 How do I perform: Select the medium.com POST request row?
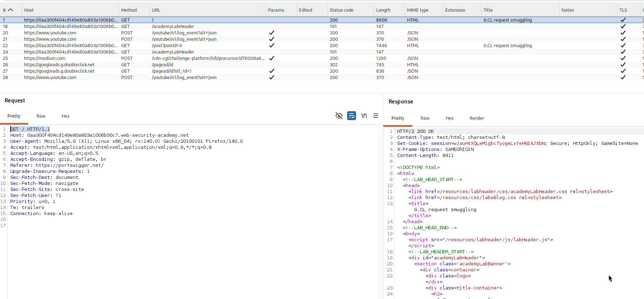coord(322,58)
